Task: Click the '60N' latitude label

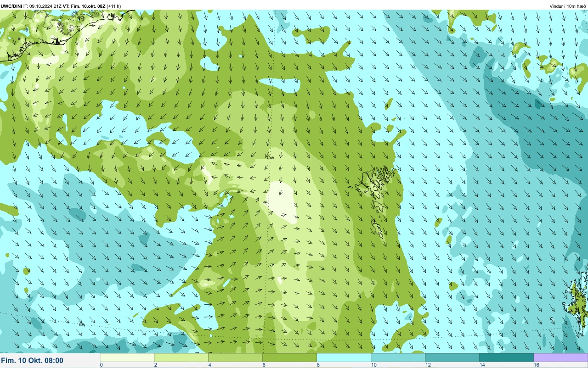Action: 82,324
